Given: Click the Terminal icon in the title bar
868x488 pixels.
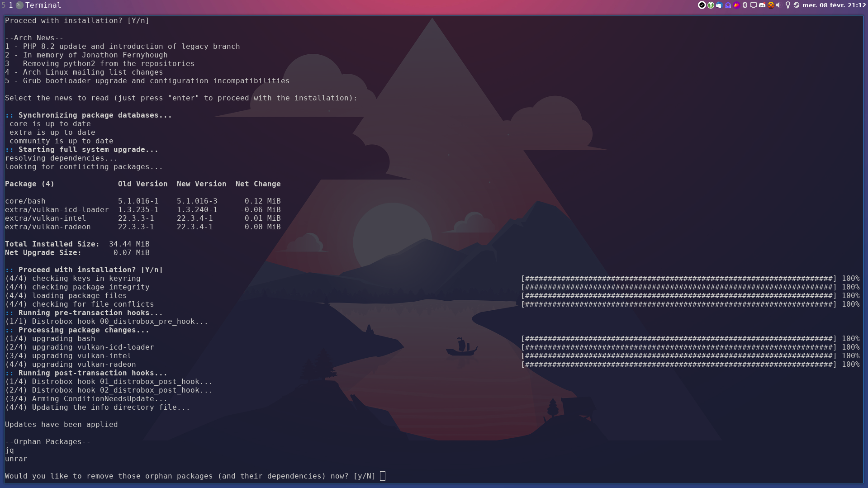Looking at the screenshot, I should pos(19,5).
